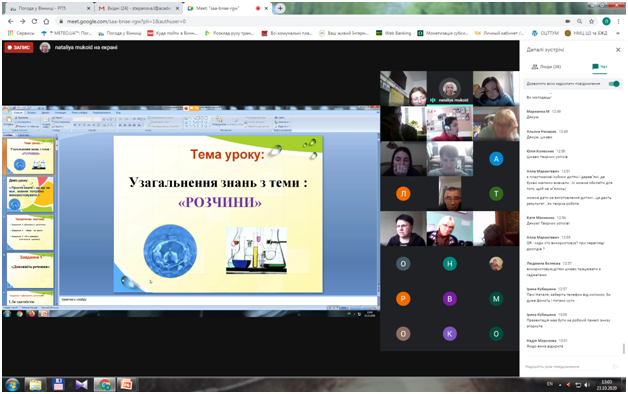Screen dimensions: 628x394
Task: Select the green Т participant avatar
Action: [x=496, y=194]
